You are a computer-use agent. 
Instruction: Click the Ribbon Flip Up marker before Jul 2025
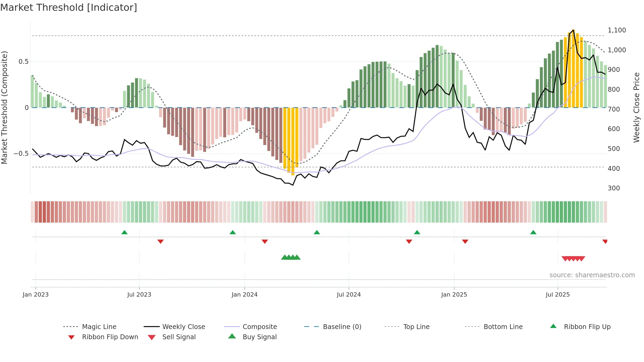tap(533, 232)
